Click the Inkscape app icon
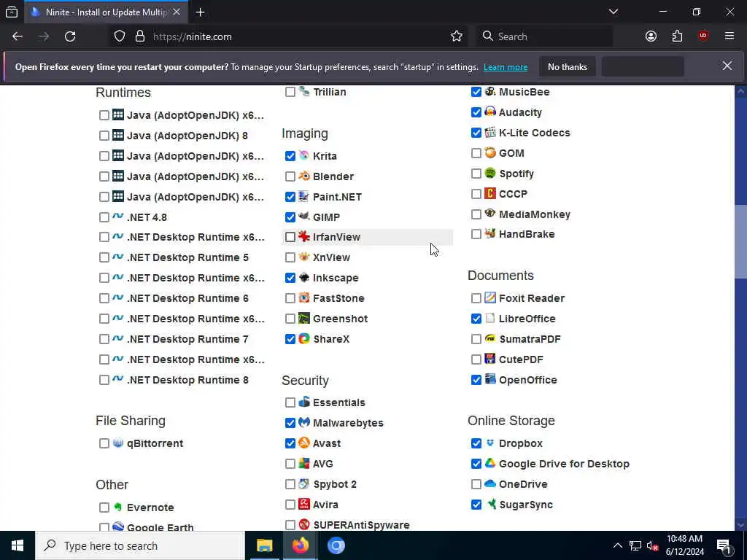747x560 pixels. click(304, 278)
